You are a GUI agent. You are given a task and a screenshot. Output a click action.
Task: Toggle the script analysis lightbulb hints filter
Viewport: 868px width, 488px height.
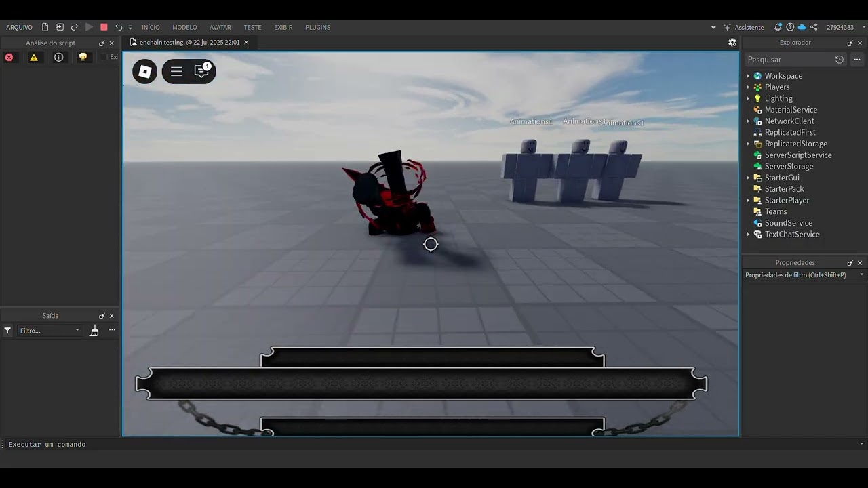[x=83, y=57]
